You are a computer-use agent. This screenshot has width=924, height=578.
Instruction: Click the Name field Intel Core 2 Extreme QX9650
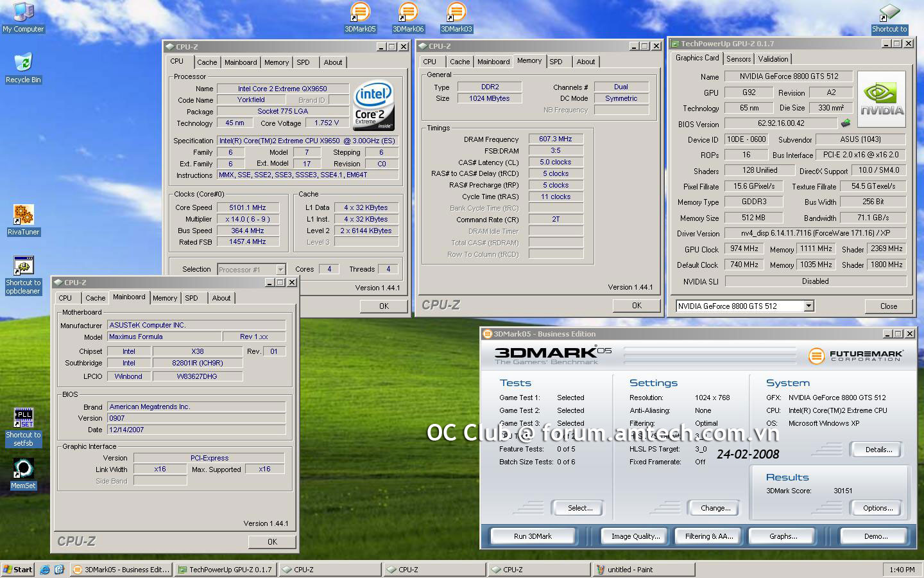[282, 89]
